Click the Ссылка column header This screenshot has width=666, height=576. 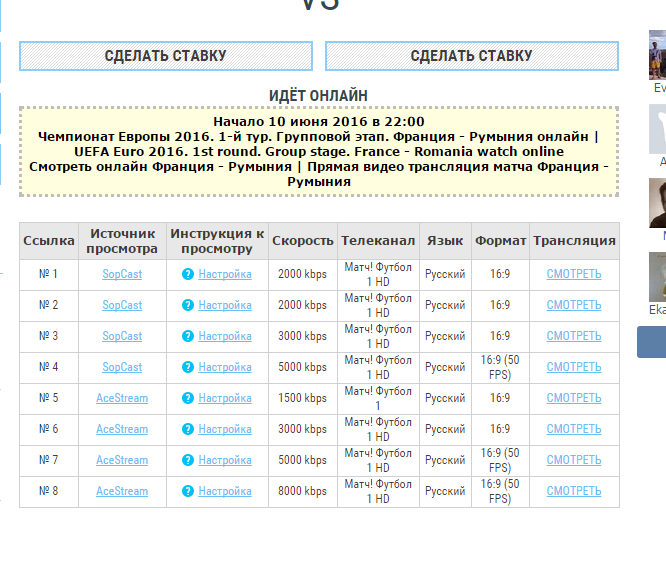[x=49, y=241]
